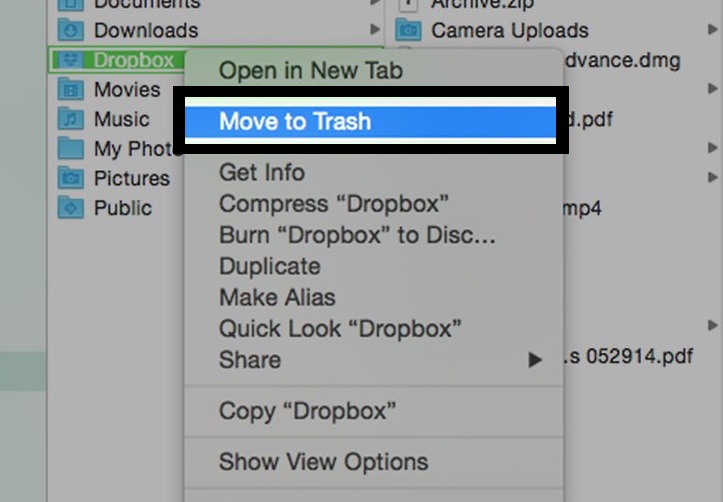Screen dimensions: 723x502
Task: Select the Movies folder icon
Action: pyautogui.click(x=71, y=89)
